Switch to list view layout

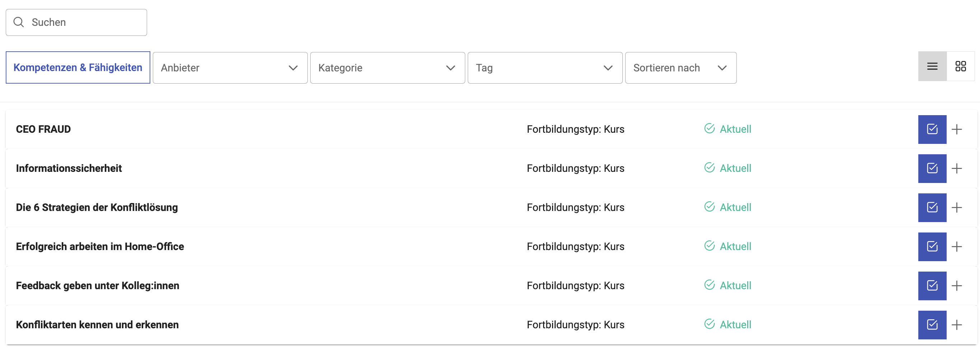[932, 67]
